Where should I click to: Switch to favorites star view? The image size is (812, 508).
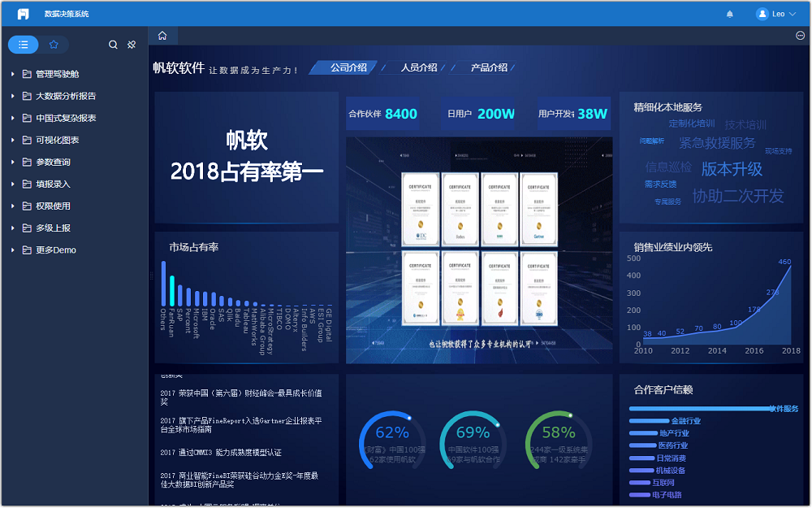click(x=54, y=45)
